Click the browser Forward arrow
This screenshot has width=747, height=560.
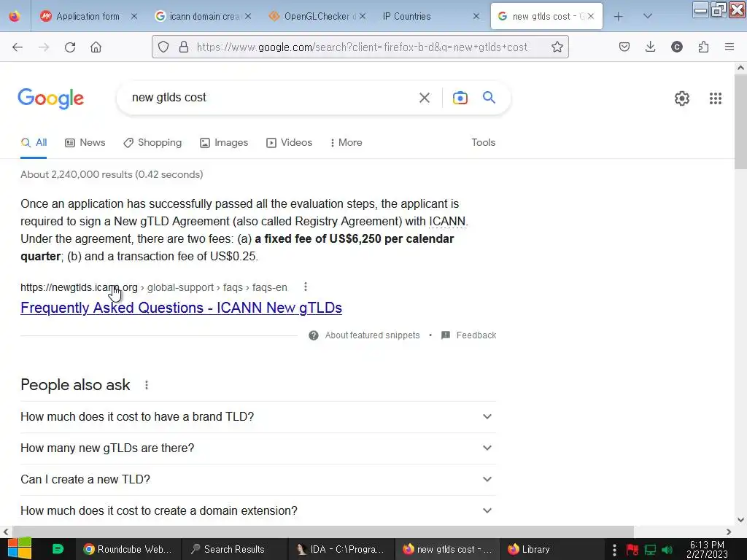(x=44, y=47)
